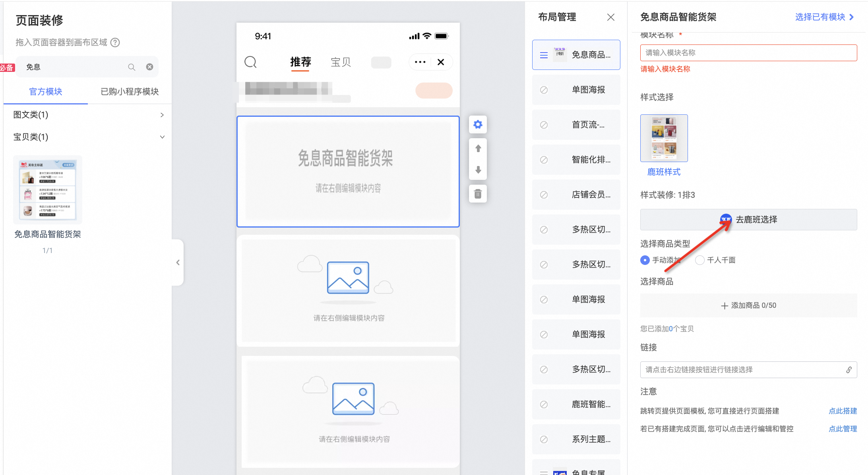The image size is (868, 475).
Task: Select 智能化排 item in layout list
Action: coord(576,160)
